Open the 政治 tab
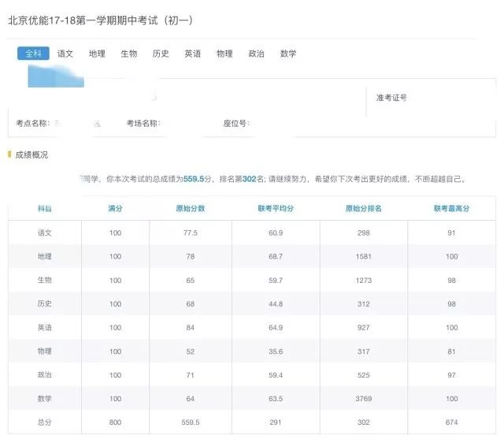The height and width of the screenshot is (439, 504). pyautogui.click(x=257, y=54)
